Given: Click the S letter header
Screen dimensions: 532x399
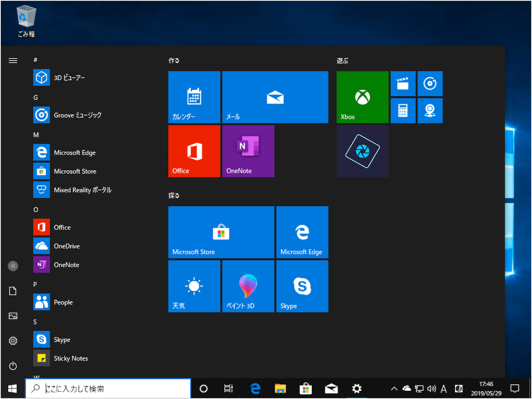Looking at the screenshot, I should [35, 322].
